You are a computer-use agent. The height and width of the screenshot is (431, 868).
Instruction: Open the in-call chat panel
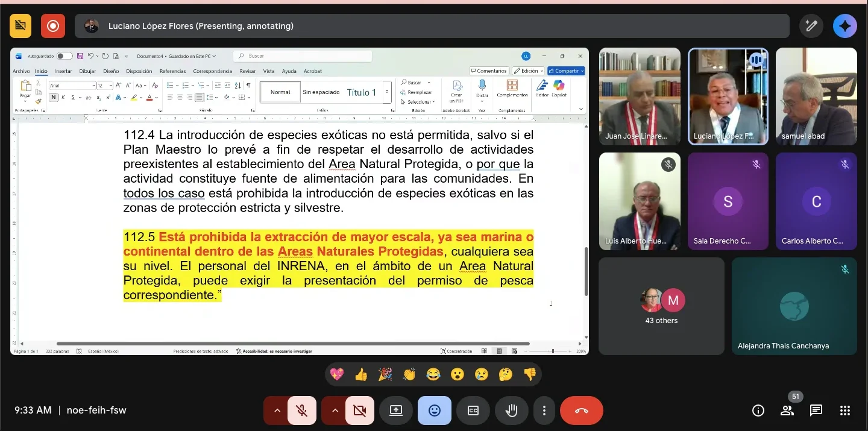click(x=816, y=411)
